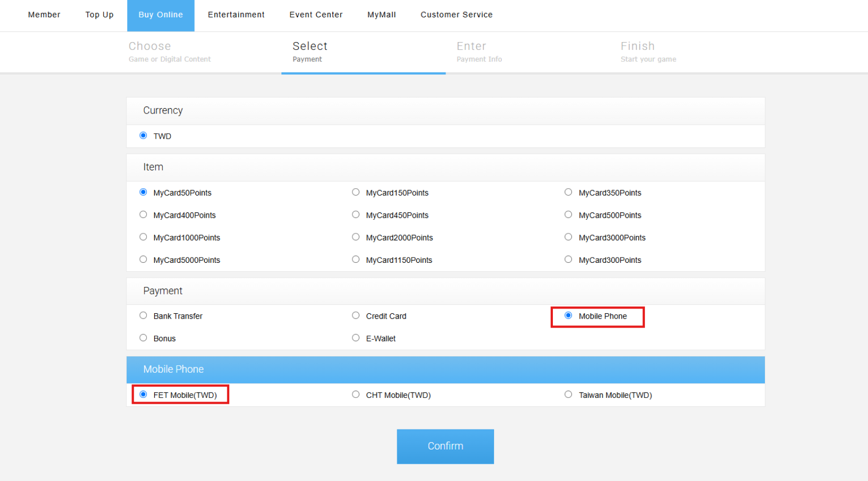Select Taiwan Mobile(TWD) carrier
Viewport: 868px width, 481px height.
[568, 395]
